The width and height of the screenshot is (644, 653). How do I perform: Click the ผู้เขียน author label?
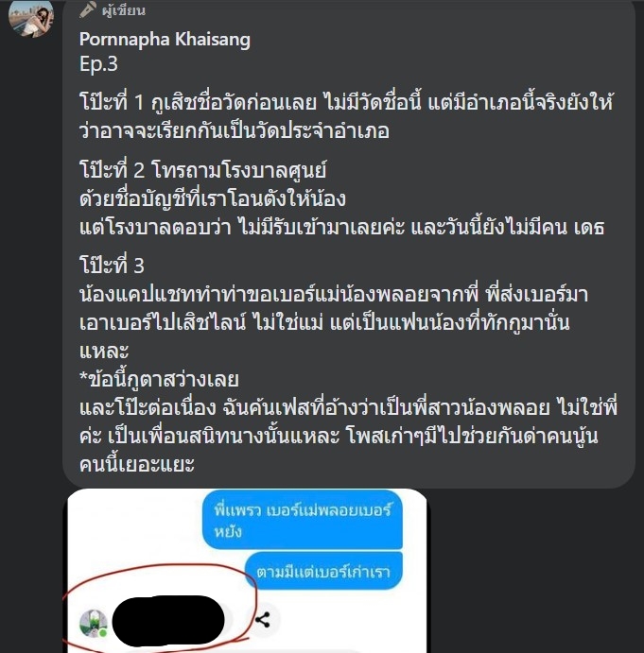click(x=124, y=10)
